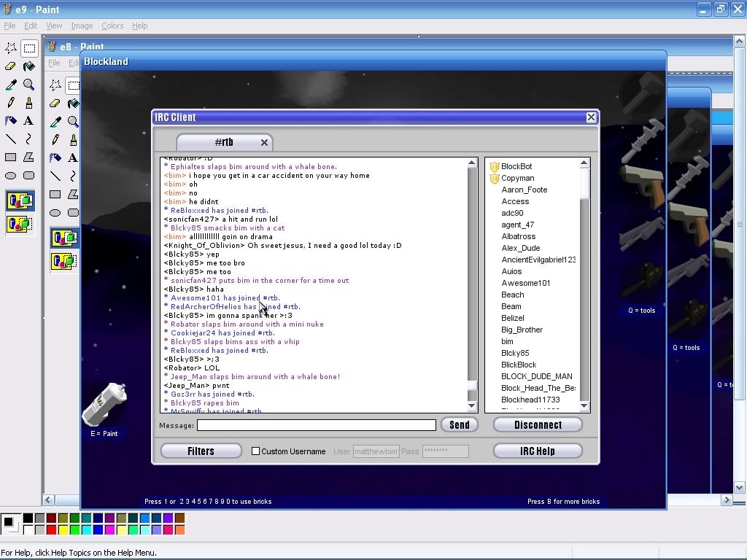Enable opaque selection option in e9 toolbox
Image resolution: width=747 pixels, height=560 pixels.
pyautogui.click(x=20, y=201)
